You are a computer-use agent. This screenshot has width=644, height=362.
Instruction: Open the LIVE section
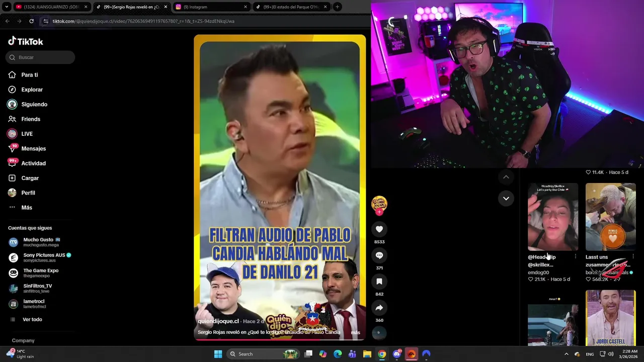click(27, 134)
